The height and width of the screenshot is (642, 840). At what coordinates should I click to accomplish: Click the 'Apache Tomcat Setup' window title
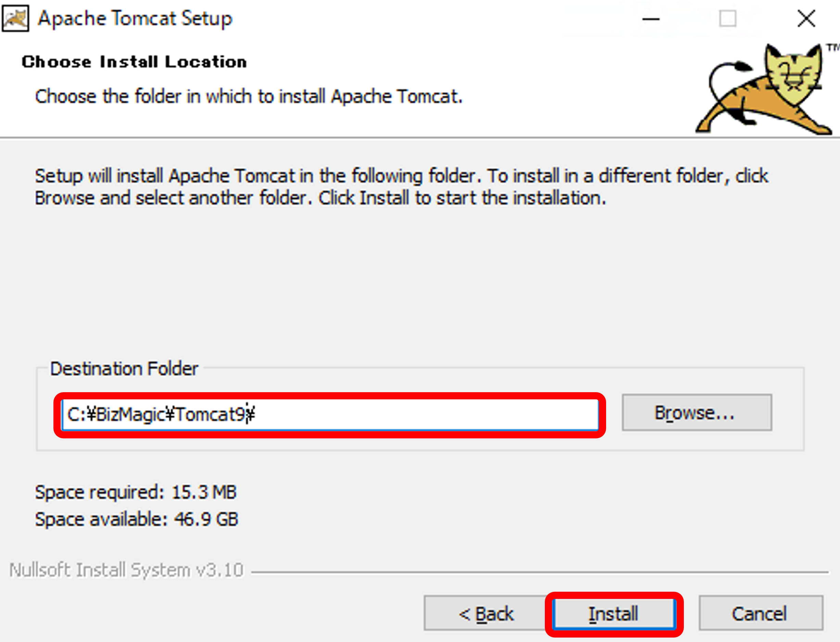coord(135,18)
